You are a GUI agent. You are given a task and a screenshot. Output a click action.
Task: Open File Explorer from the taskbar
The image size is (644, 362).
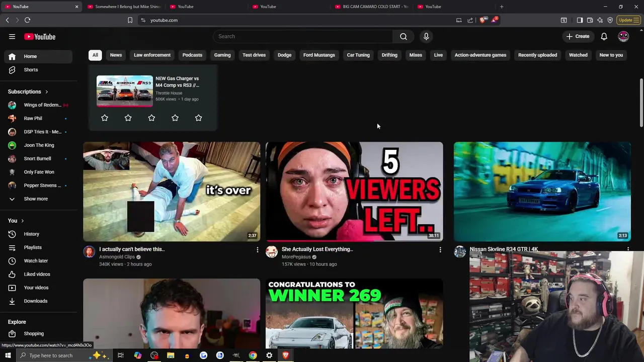coord(171,355)
